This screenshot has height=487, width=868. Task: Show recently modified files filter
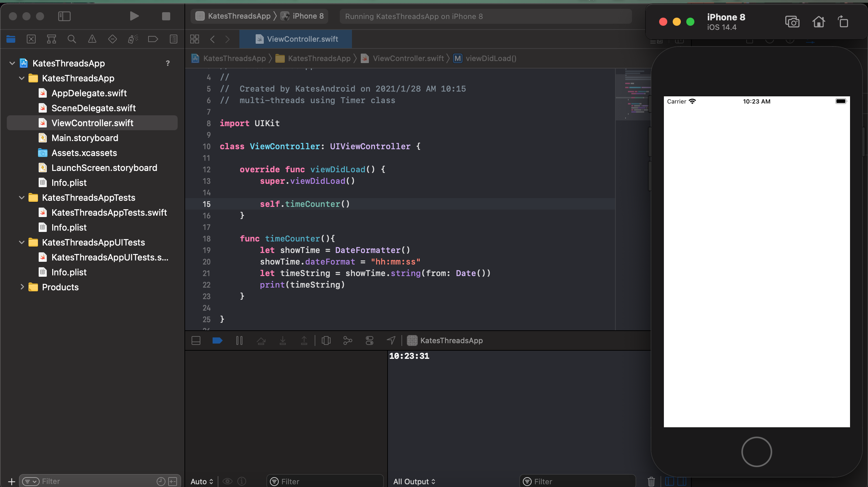point(161,482)
